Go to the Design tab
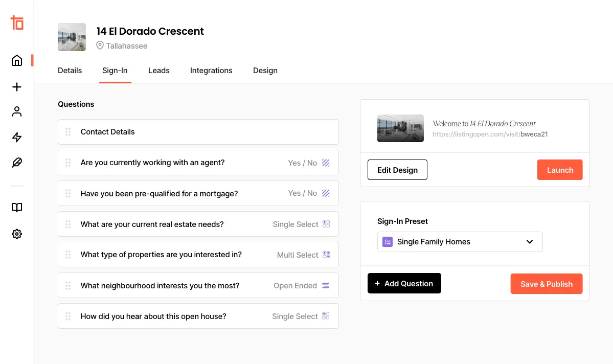The width and height of the screenshot is (613, 364). pyautogui.click(x=265, y=71)
